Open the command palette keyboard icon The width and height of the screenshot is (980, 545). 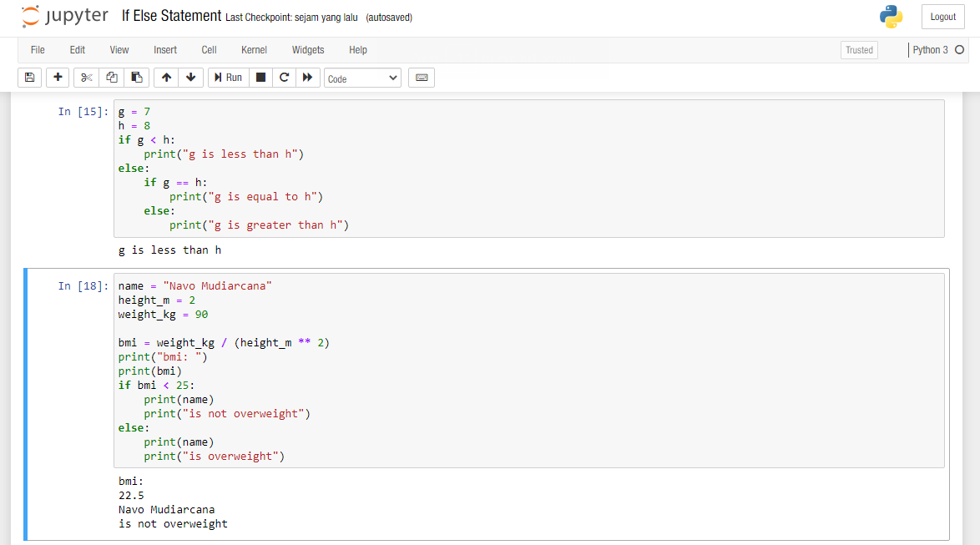[422, 77]
